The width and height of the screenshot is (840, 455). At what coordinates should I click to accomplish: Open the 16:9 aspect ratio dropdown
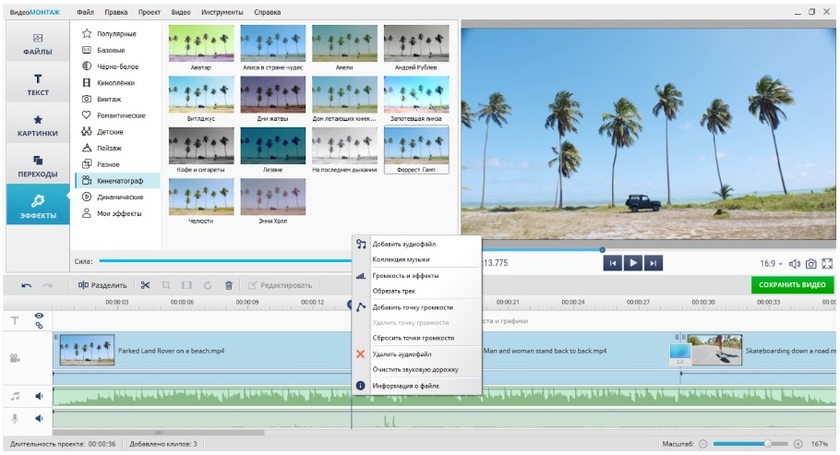[770, 264]
